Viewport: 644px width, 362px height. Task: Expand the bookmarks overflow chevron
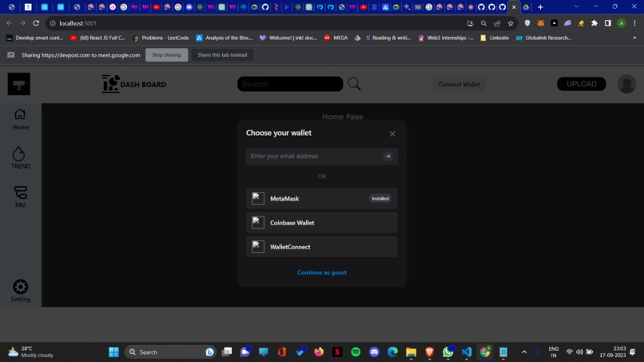pos(634,38)
